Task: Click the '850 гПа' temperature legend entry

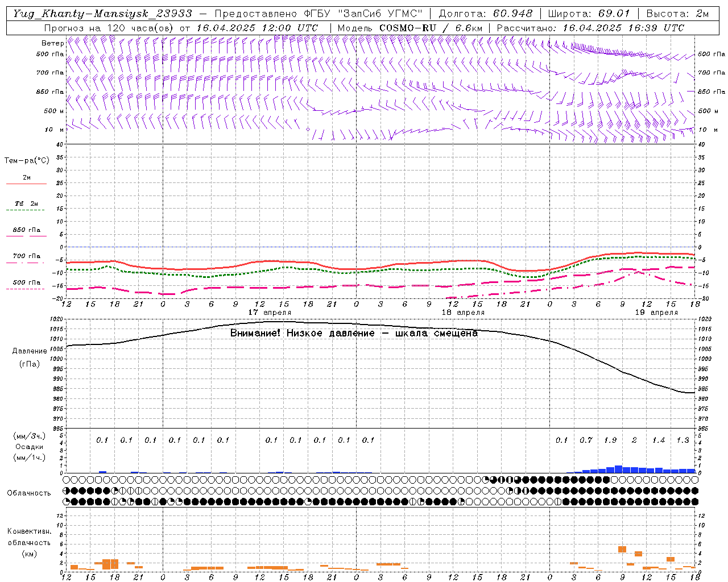Action: (x=27, y=230)
